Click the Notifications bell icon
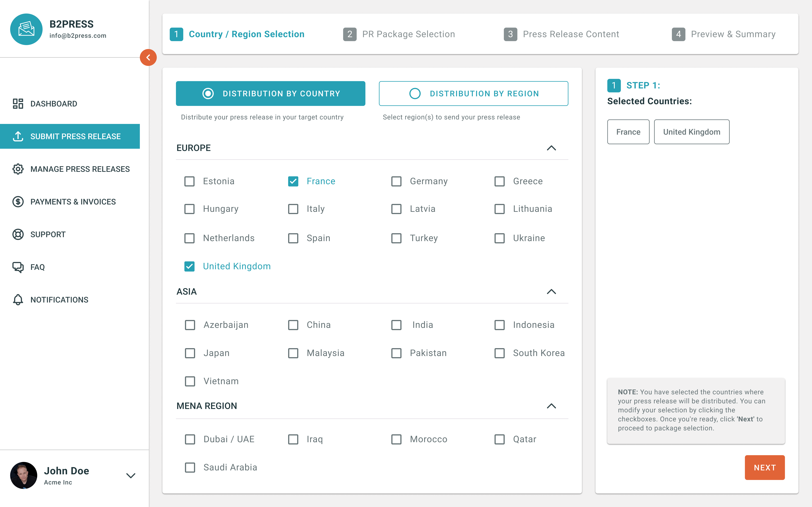Image resolution: width=812 pixels, height=507 pixels. 18,299
